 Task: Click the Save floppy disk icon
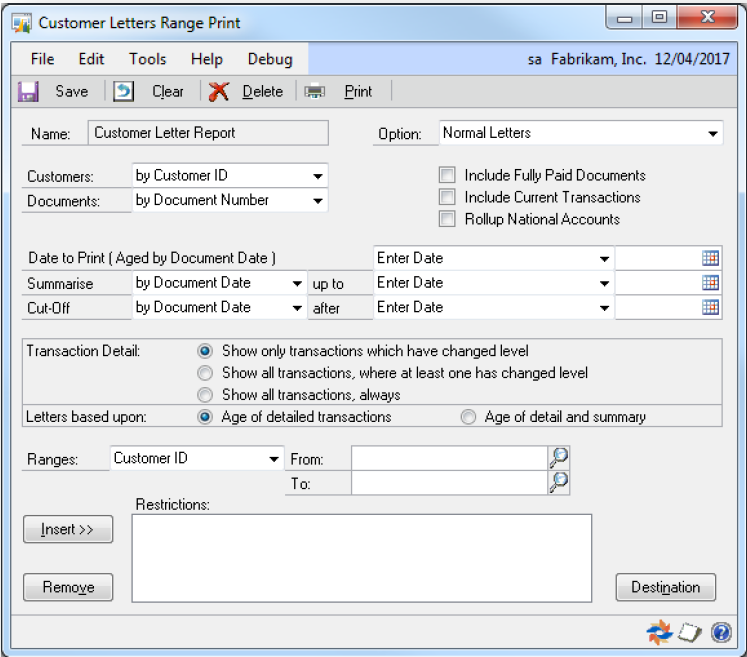point(28,92)
